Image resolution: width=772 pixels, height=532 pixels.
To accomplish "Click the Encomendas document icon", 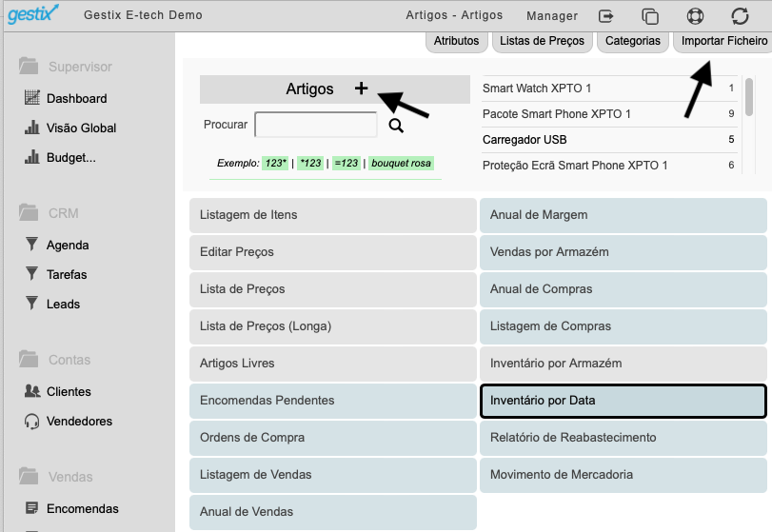I will pos(32,508).
